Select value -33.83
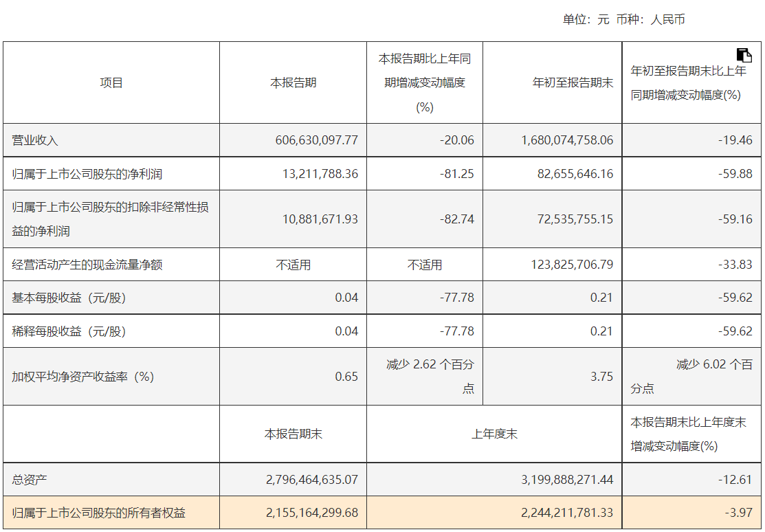 pos(735,265)
